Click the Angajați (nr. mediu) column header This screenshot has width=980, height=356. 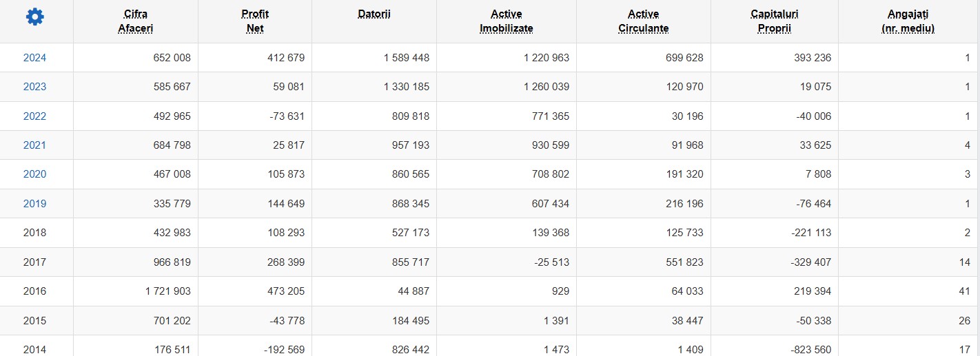tap(908, 21)
